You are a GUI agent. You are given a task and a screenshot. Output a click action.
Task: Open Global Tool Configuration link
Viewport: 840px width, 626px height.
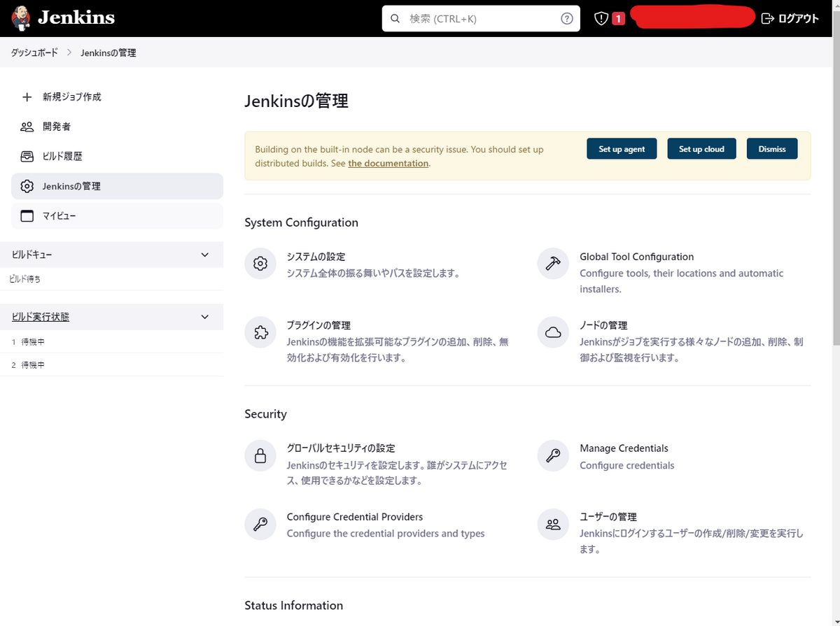[637, 257]
